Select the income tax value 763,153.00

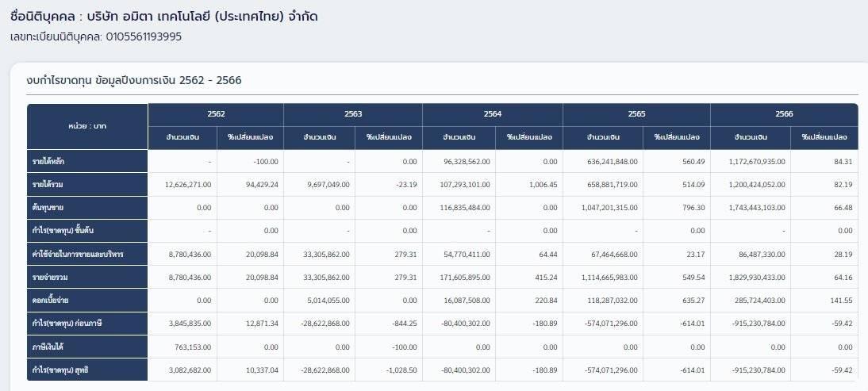pos(191,347)
